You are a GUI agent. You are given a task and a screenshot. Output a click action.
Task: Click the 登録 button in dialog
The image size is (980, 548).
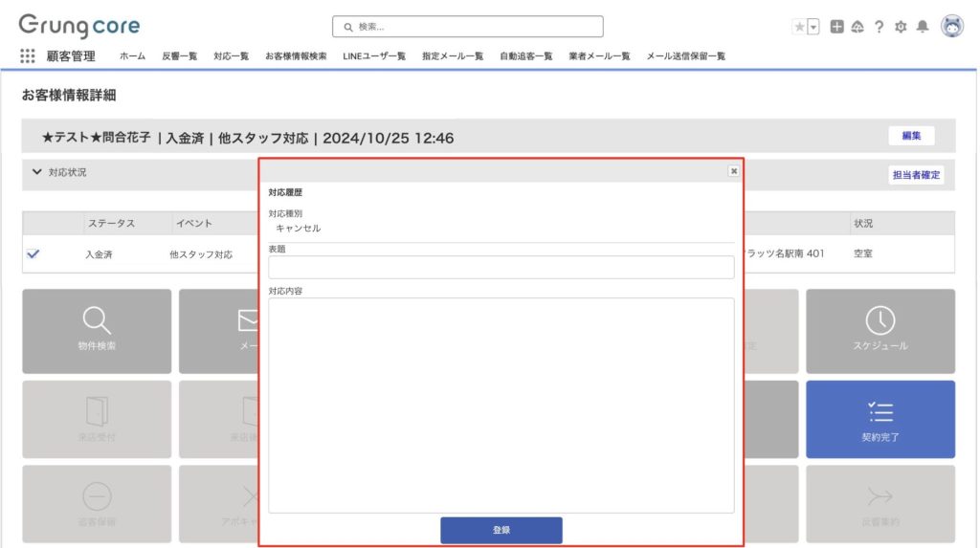point(501,530)
